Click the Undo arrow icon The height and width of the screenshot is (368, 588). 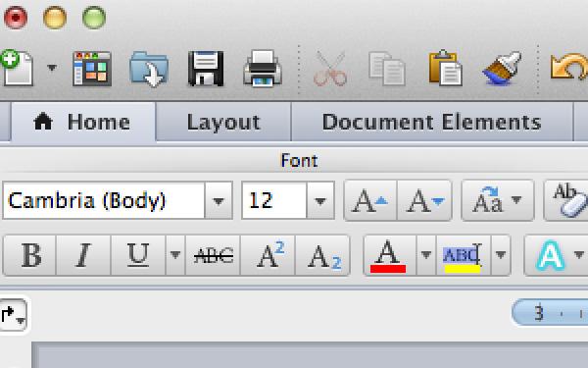pyautogui.click(x=569, y=67)
